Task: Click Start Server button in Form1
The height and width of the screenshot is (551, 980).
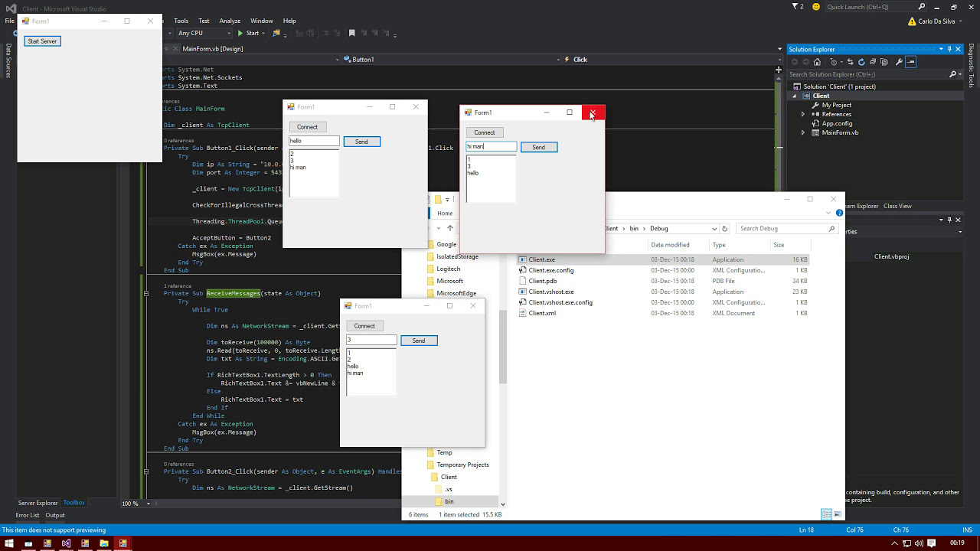Action: [x=42, y=41]
